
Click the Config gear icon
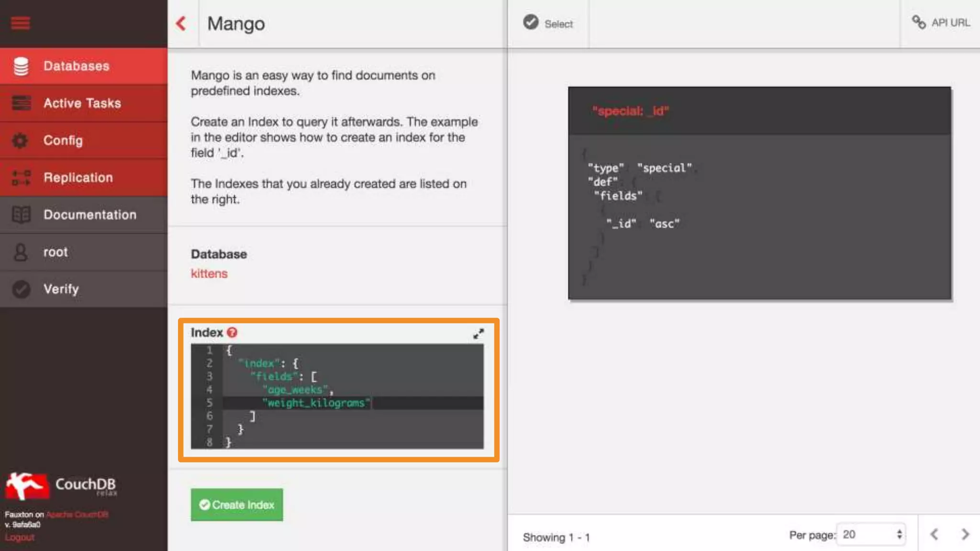tap(21, 141)
